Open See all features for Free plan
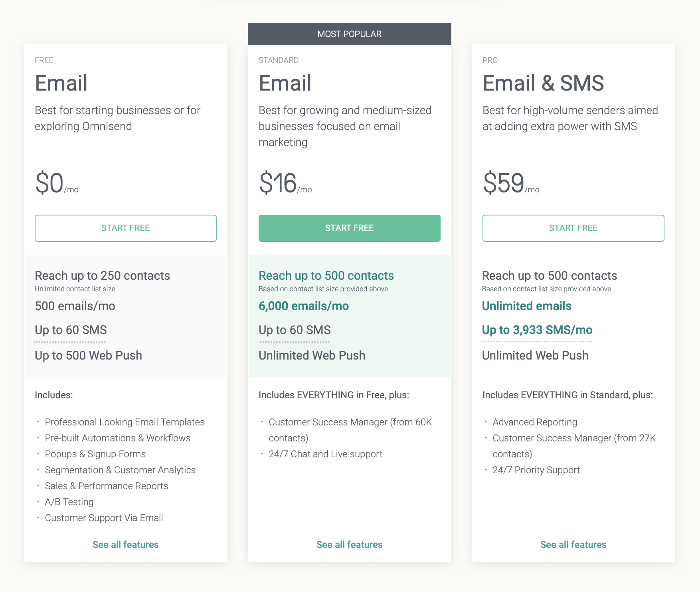The height and width of the screenshot is (593, 700). pos(125,545)
